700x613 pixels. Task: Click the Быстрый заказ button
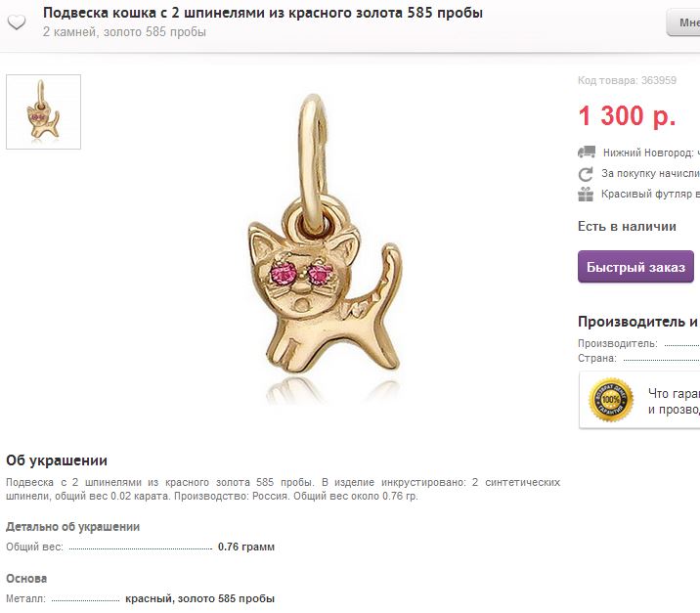pos(635,267)
